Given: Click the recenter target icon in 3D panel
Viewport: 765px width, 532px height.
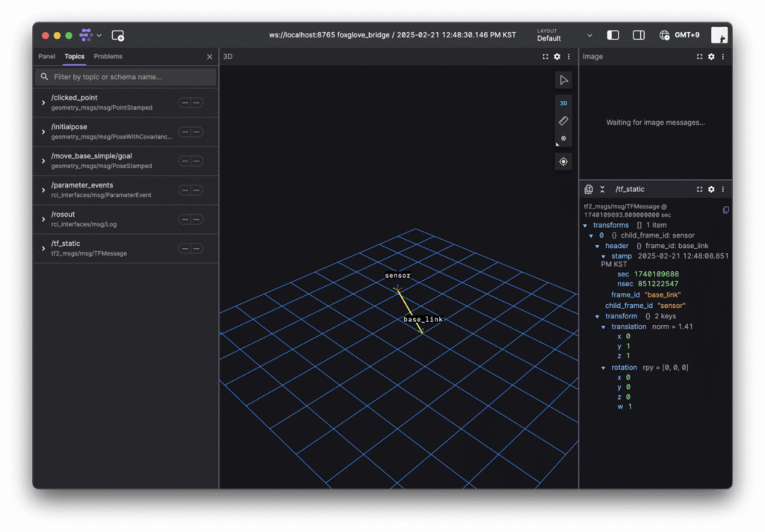Looking at the screenshot, I should (x=563, y=161).
